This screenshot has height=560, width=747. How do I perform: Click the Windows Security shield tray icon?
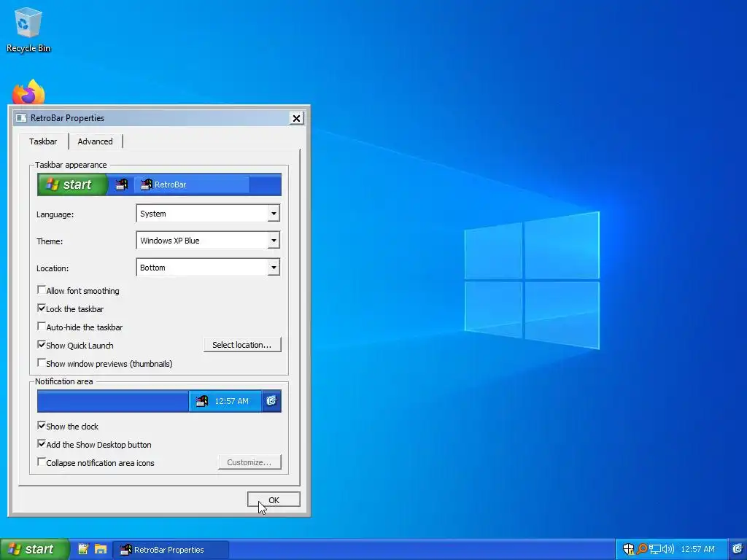[x=628, y=549]
